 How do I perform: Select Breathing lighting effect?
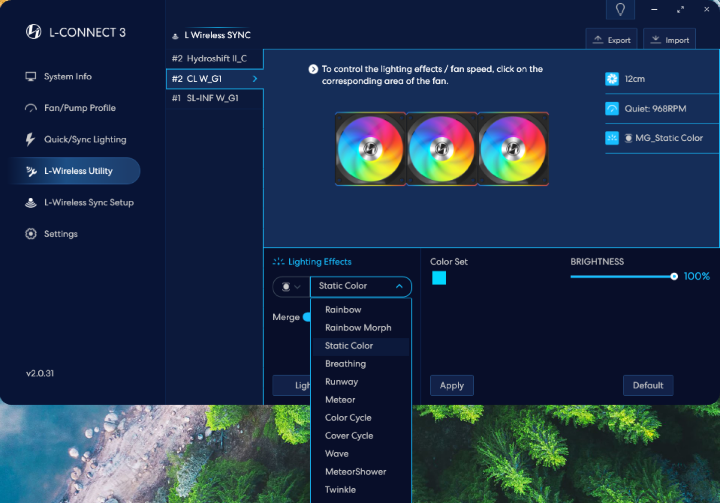(x=345, y=364)
